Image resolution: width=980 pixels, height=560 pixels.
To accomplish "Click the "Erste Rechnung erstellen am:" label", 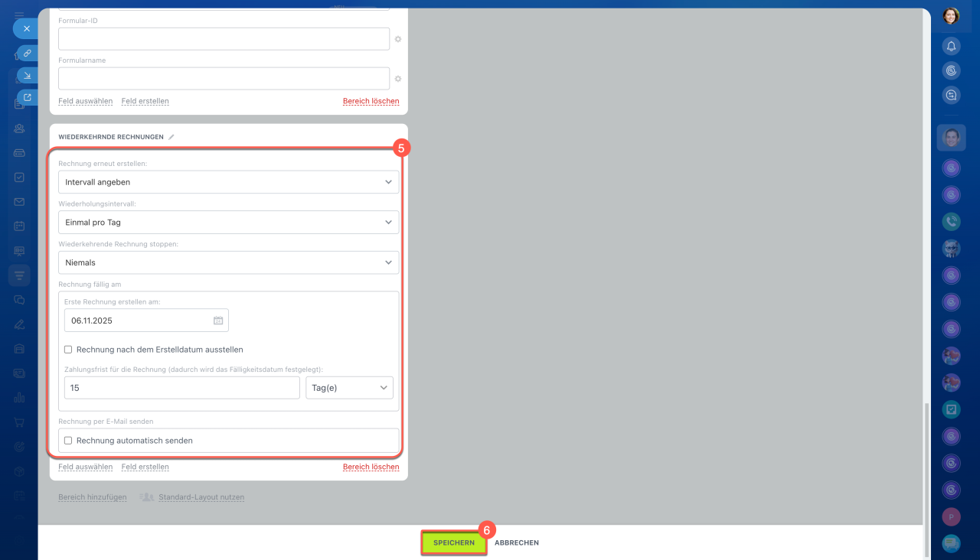I will click(x=113, y=302).
